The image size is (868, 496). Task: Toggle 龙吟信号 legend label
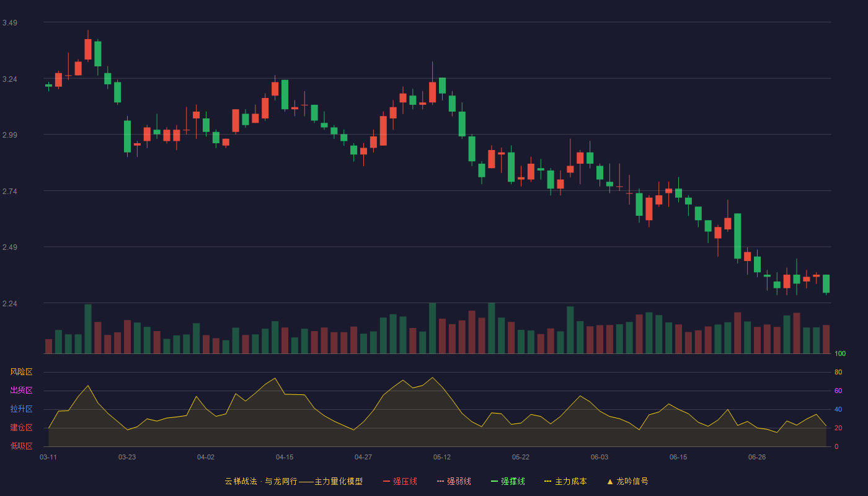pos(632,481)
